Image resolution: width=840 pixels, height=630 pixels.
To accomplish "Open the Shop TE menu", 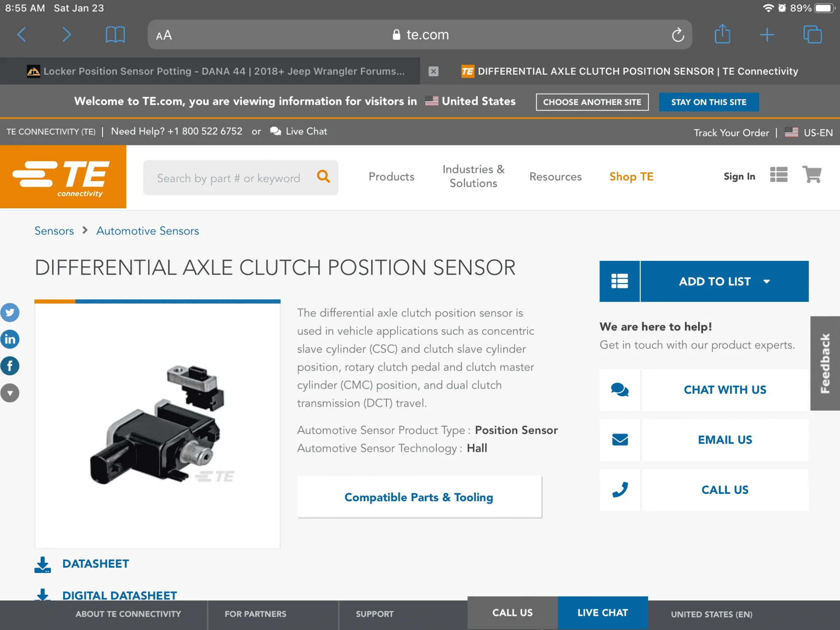I will click(x=631, y=177).
